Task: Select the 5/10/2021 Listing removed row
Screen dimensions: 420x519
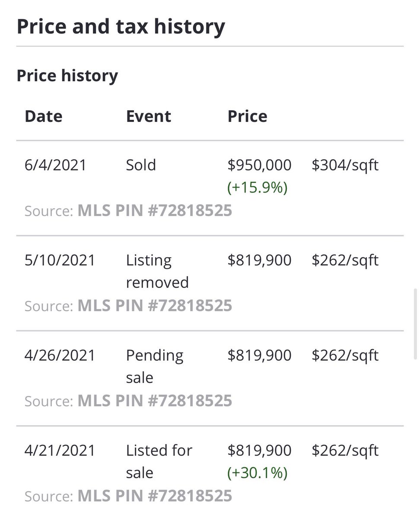Action: click(210, 283)
